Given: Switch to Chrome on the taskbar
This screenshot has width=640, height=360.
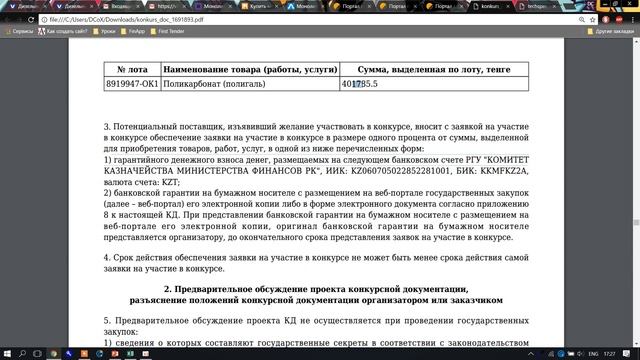Looking at the screenshot, I should pyautogui.click(x=53, y=353).
